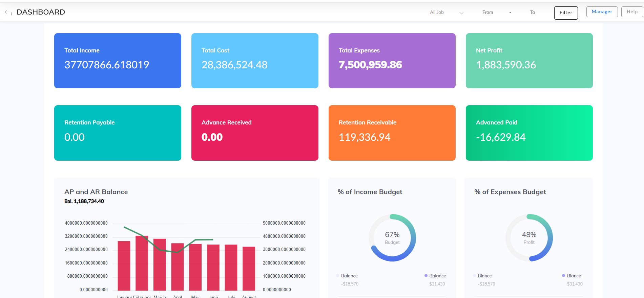
Task: Click the 67% Income Budget donut chart
Action: 392,238
